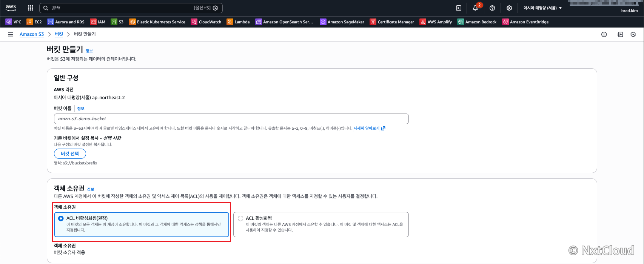Launch the CloudShell terminal icon
This screenshot has height=264, width=644.
pyautogui.click(x=459, y=8)
